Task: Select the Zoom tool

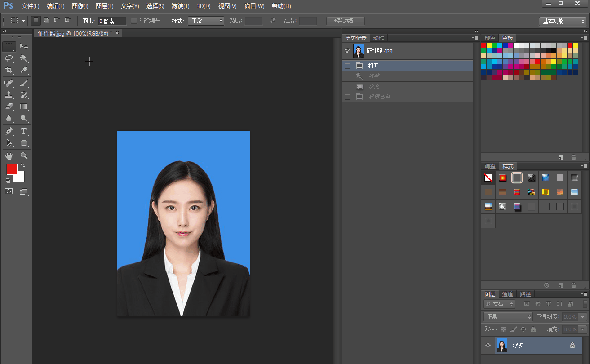Action: coord(24,156)
